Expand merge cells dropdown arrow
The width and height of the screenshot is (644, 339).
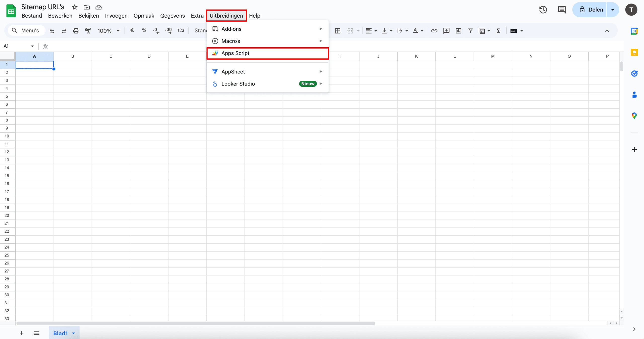coord(358,31)
